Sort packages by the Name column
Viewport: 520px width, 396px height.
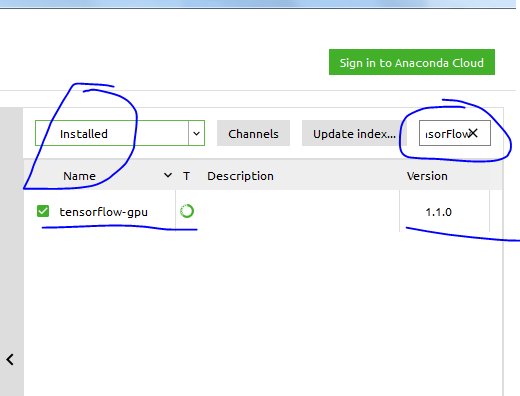click(79, 176)
